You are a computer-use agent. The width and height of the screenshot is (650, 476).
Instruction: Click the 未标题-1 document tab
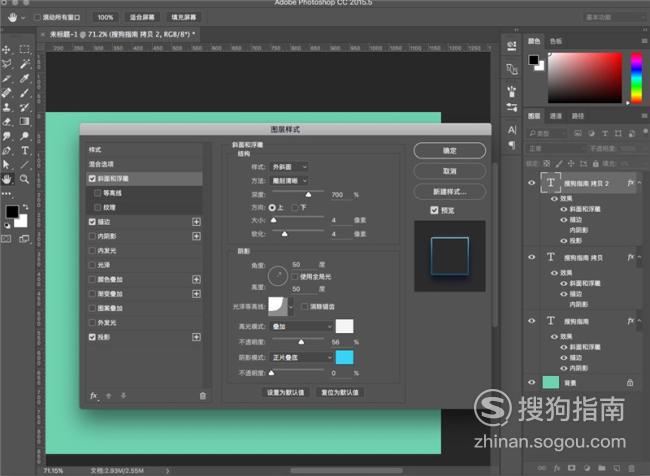[122, 34]
